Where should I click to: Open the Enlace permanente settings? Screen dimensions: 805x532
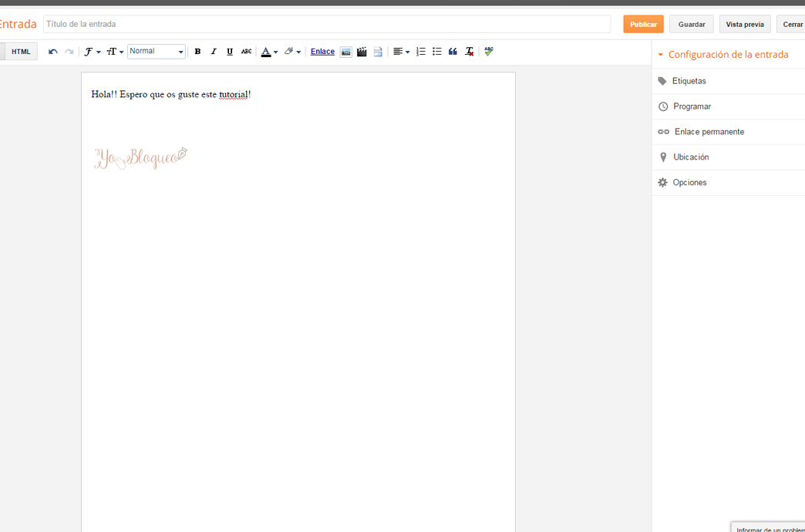[729, 132]
